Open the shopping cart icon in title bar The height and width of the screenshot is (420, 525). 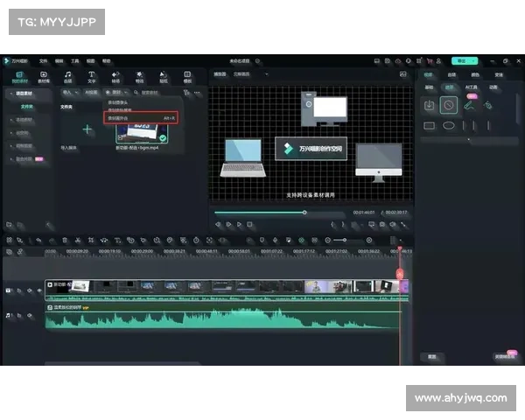[x=430, y=61]
